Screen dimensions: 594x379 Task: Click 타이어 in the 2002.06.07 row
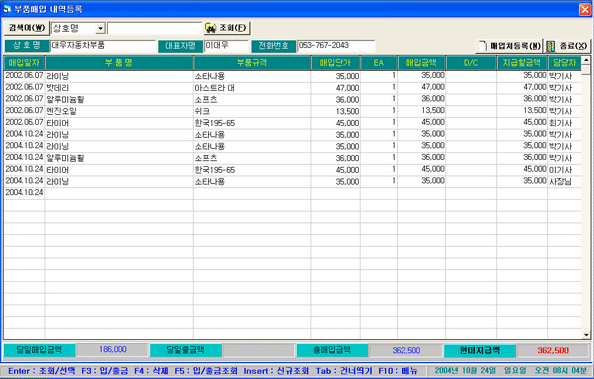tap(119, 123)
